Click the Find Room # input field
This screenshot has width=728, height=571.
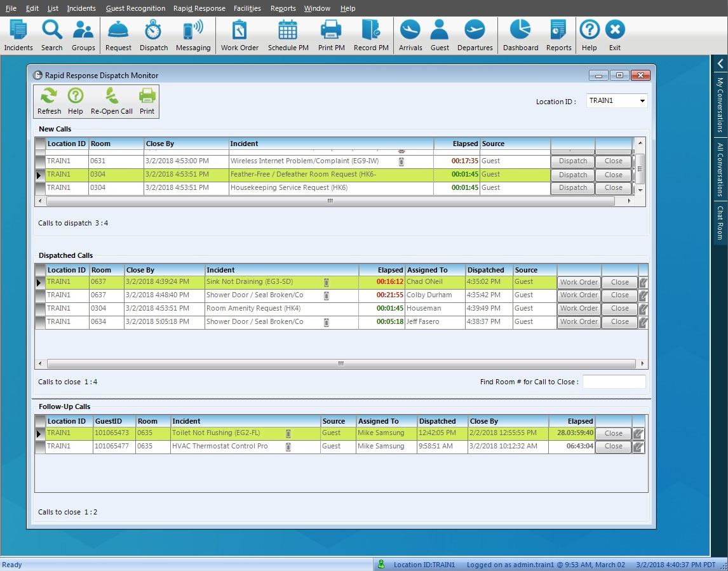pos(614,382)
